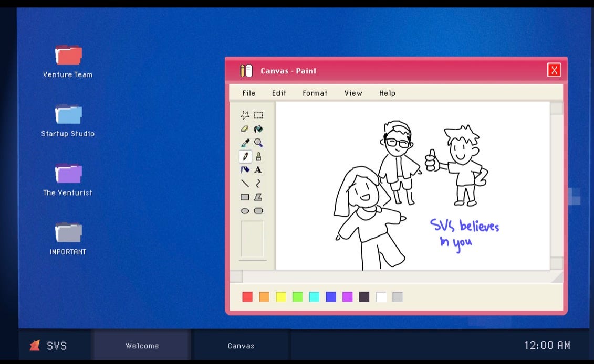Click the vertical scrollbar down button
This screenshot has height=364, width=594.
(556, 263)
